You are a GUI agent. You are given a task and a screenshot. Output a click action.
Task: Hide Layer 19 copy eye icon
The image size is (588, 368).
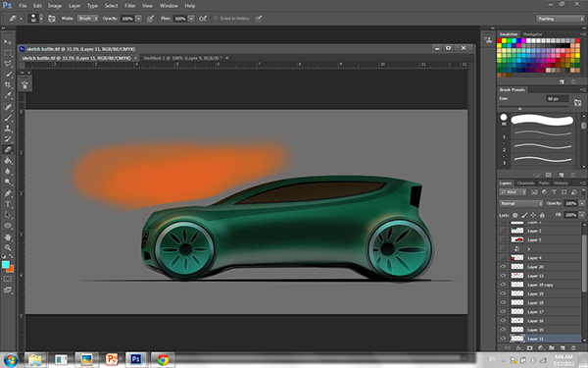point(503,285)
